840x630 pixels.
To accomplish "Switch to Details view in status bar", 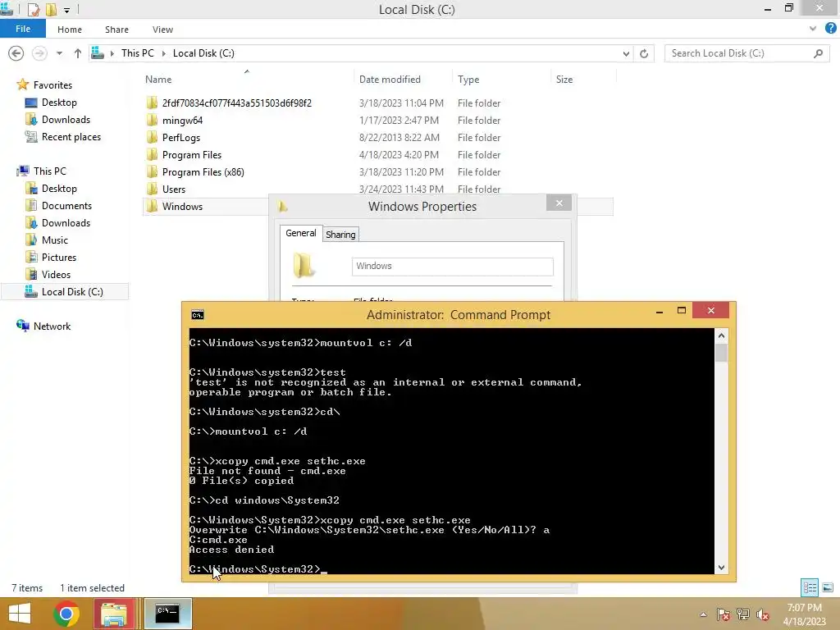I will [810, 587].
